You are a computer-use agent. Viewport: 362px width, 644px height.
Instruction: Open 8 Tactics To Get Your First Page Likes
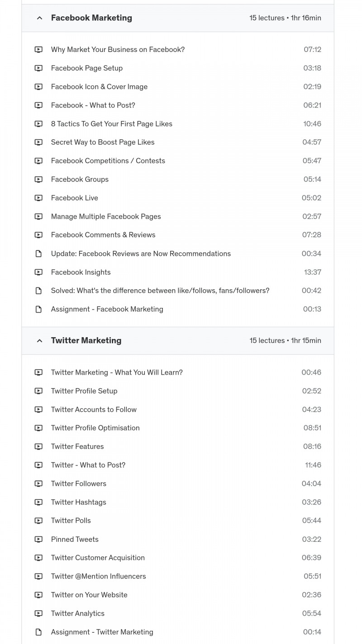click(112, 124)
